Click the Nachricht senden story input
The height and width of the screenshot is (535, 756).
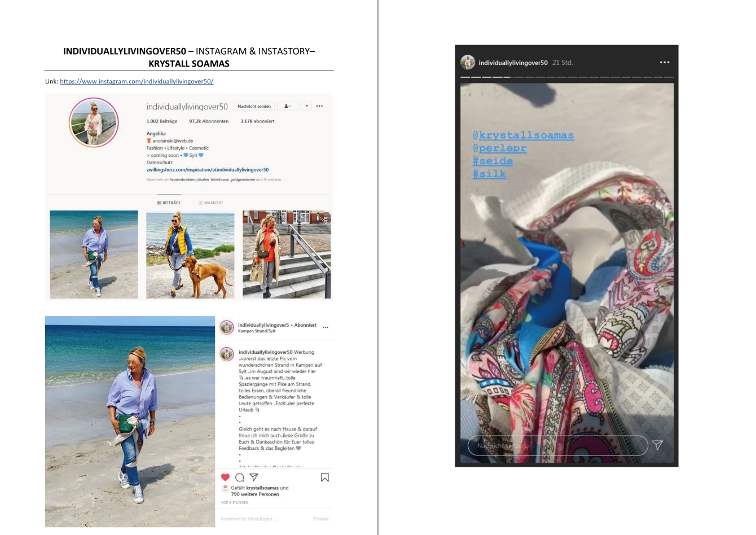pyautogui.click(x=558, y=445)
